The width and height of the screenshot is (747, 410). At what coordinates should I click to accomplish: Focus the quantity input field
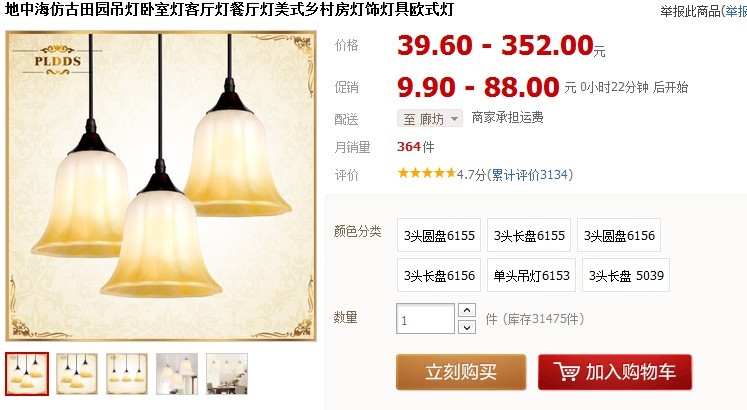click(x=425, y=319)
